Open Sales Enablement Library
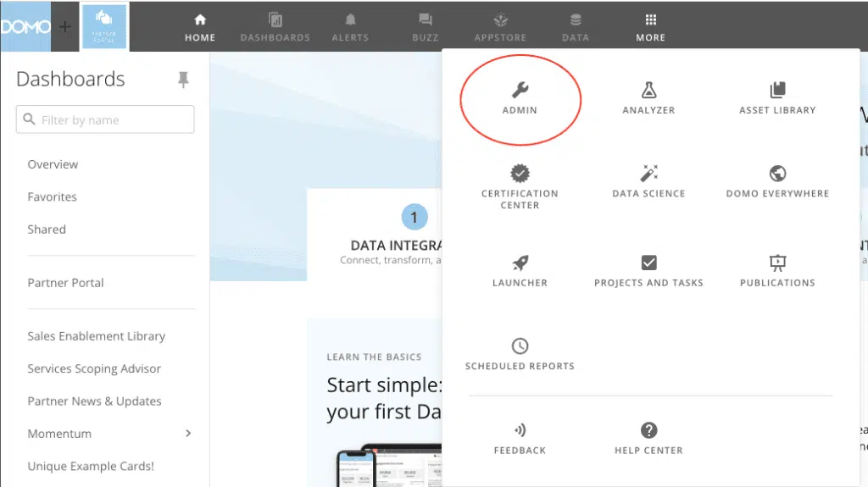Screen dimensions: 868x487 97,336
